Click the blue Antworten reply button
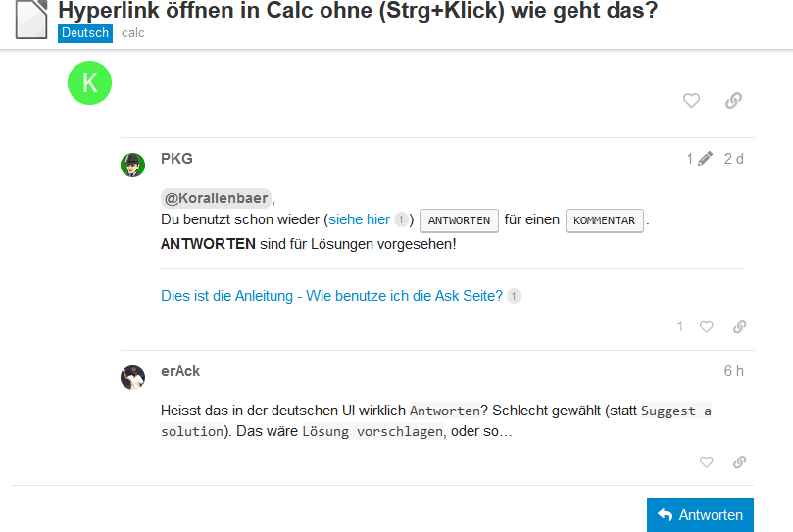 (700, 514)
